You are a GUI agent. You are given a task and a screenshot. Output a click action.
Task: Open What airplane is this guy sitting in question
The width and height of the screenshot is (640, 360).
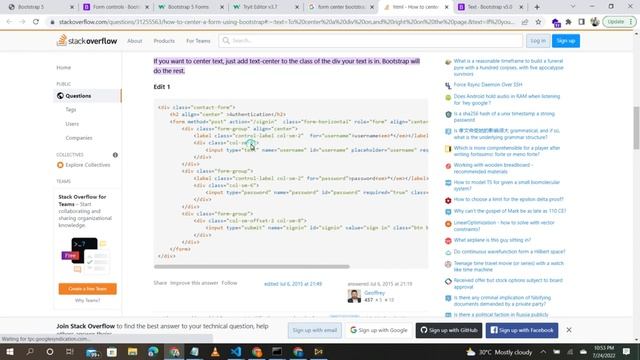(492, 240)
